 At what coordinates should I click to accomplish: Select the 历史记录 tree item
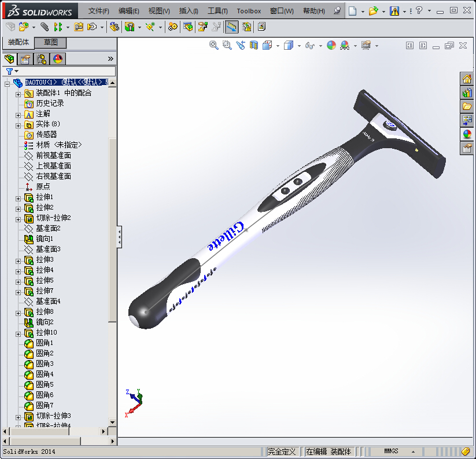(x=50, y=103)
